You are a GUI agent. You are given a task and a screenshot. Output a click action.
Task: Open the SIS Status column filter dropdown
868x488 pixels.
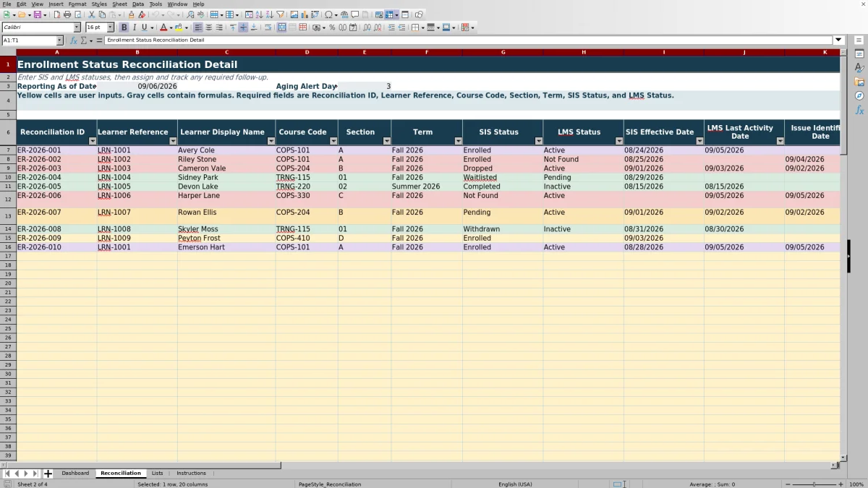(539, 141)
